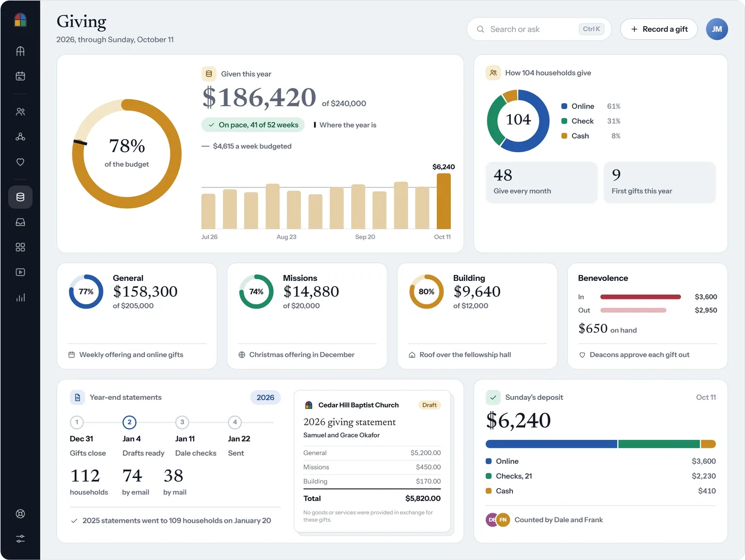
Task: Open the church home sidebar icon
Action: pos(20,51)
